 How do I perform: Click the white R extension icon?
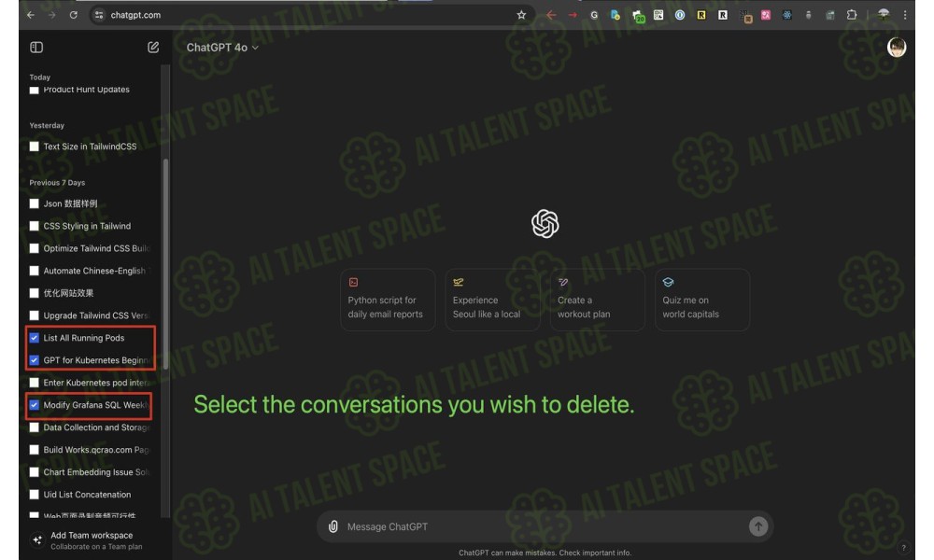click(x=723, y=15)
